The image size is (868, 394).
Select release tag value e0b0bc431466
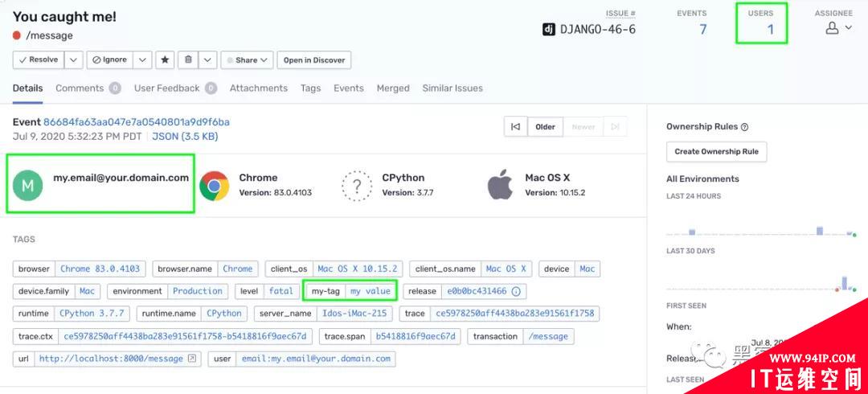477,291
